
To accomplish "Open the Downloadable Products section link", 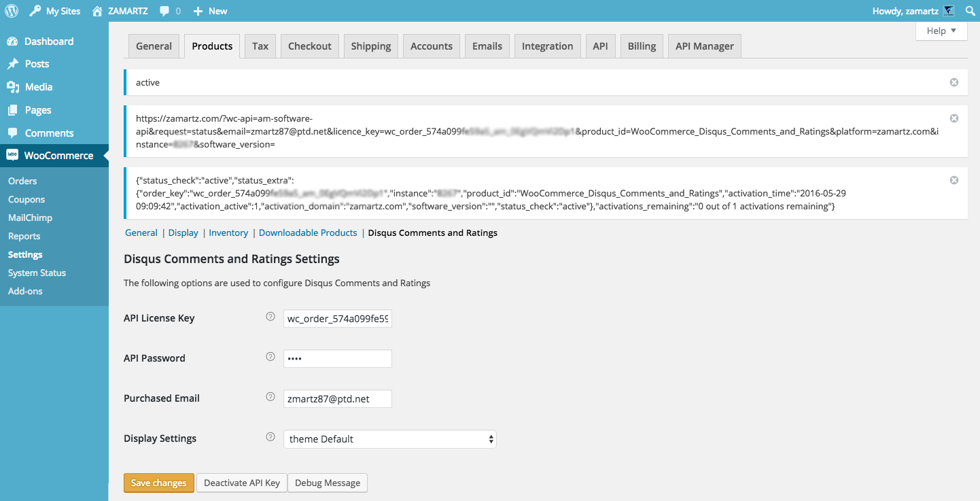I will (x=308, y=232).
